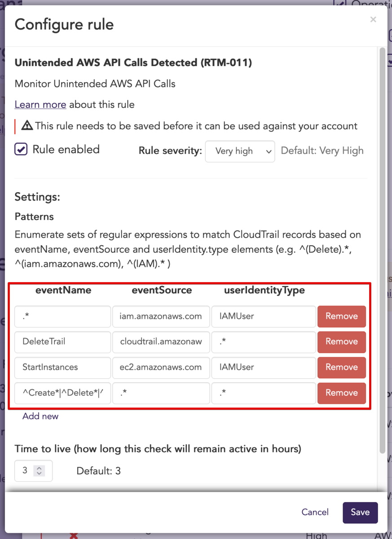Click the Time to live stepper arrows
The height and width of the screenshot is (539, 392).
pyautogui.click(x=40, y=471)
